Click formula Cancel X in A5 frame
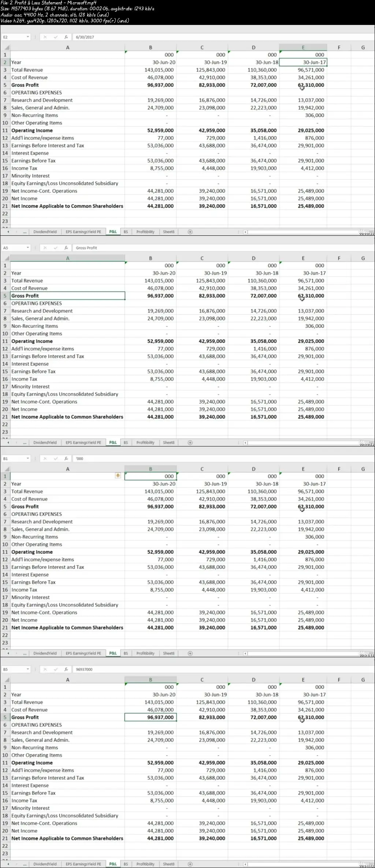 tap(45, 248)
